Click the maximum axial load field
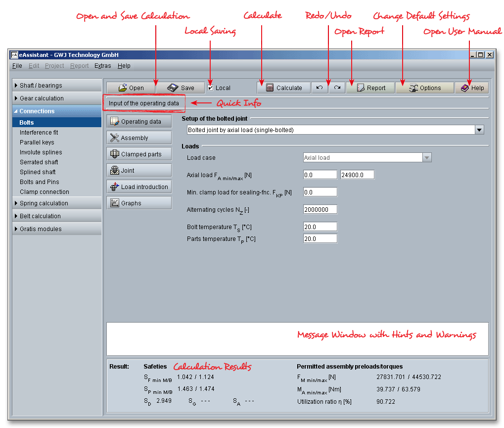 [357, 175]
